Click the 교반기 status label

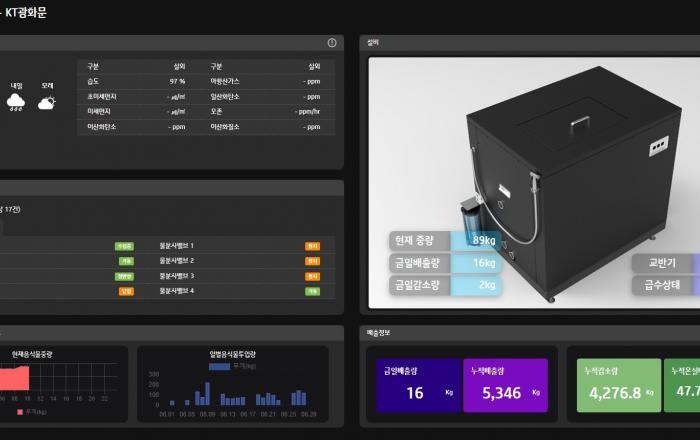(x=664, y=263)
